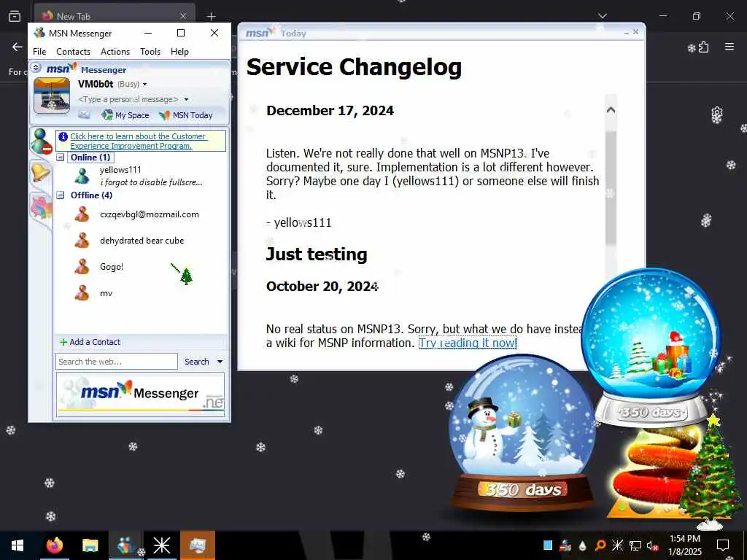This screenshot has height=560, width=747.
Task: Click the "i forgot to disable fullscre..." message
Action: [151, 182]
